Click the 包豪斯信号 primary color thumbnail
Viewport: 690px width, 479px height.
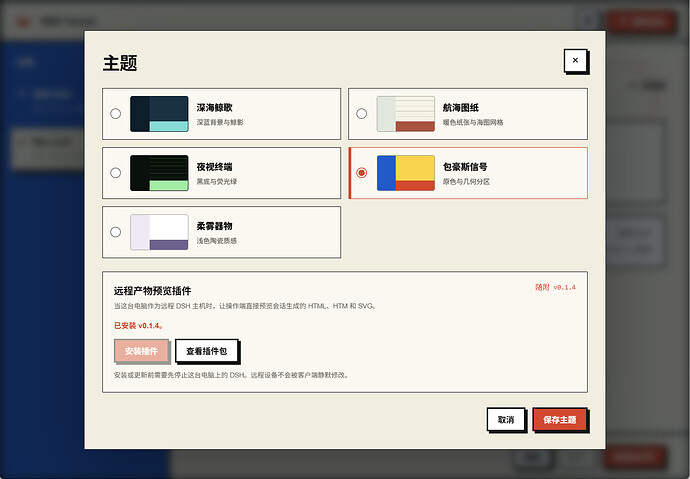pos(406,173)
